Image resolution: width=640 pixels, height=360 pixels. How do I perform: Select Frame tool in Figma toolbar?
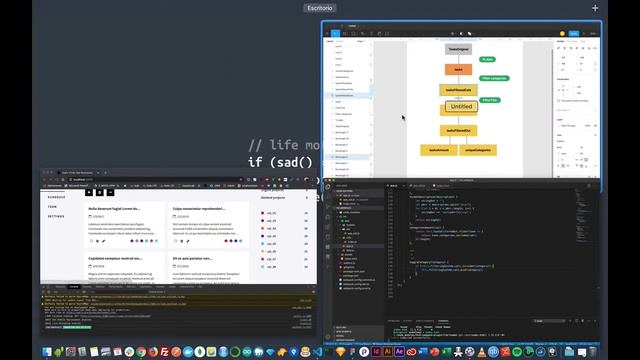click(344, 33)
